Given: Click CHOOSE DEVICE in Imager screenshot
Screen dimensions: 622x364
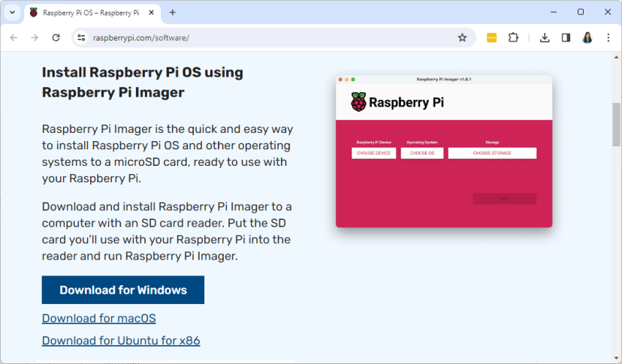Looking at the screenshot, I should click(x=373, y=153).
